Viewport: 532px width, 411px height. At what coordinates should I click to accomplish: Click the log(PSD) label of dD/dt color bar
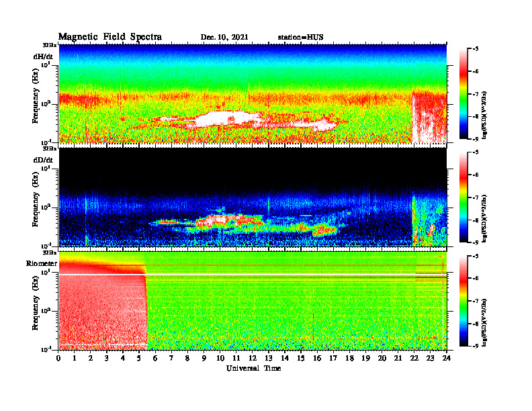pos(484,218)
